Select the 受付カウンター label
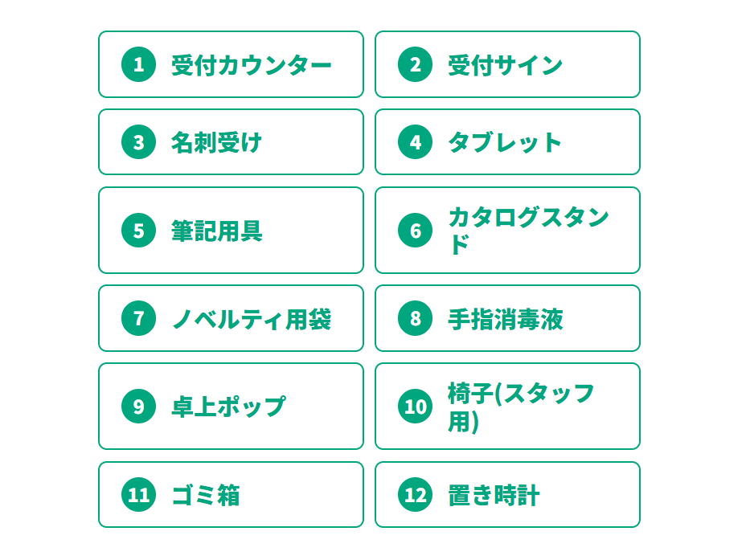Screen dimensions: 746x560 (x=251, y=64)
